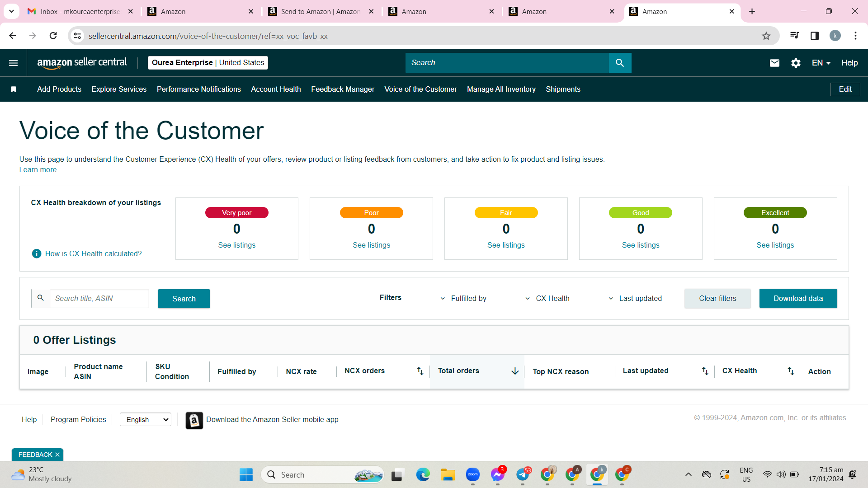This screenshot has width=868, height=488.
Task: Launch Zoom from taskbar
Action: (x=473, y=475)
